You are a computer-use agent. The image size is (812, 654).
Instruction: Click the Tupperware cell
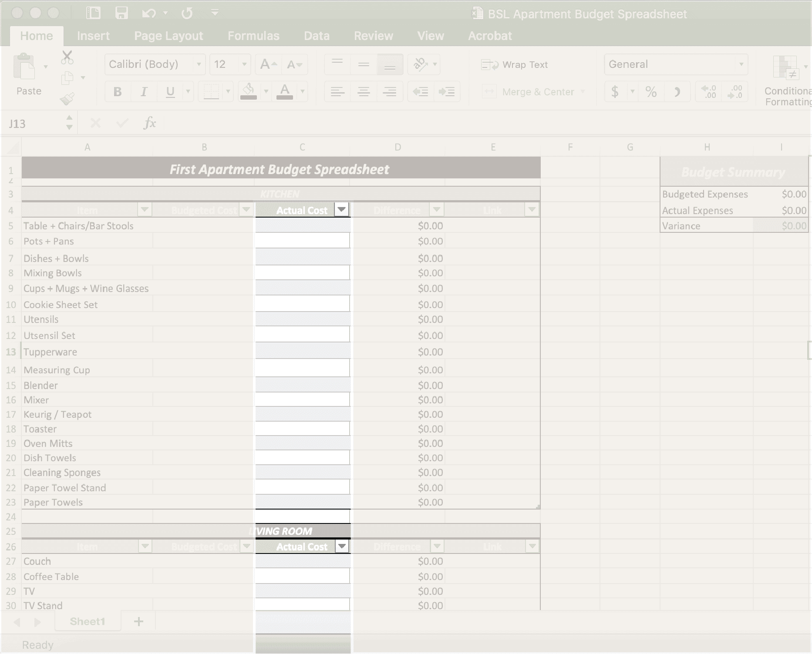click(x=87, y=352)
